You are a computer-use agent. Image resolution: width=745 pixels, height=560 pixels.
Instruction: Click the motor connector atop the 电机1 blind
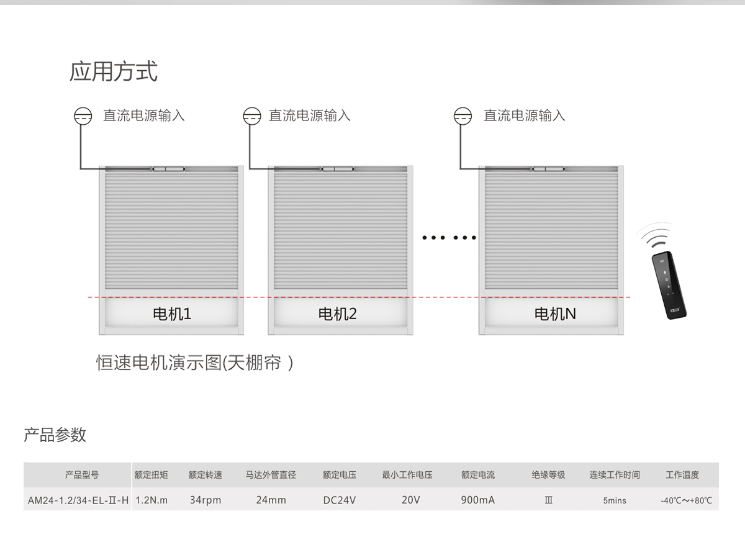(x=168, y=169)
